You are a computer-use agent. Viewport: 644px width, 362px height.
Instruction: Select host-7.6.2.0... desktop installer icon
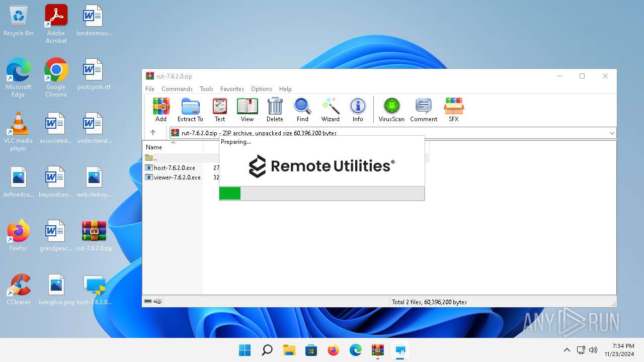(x=94, y=289)
